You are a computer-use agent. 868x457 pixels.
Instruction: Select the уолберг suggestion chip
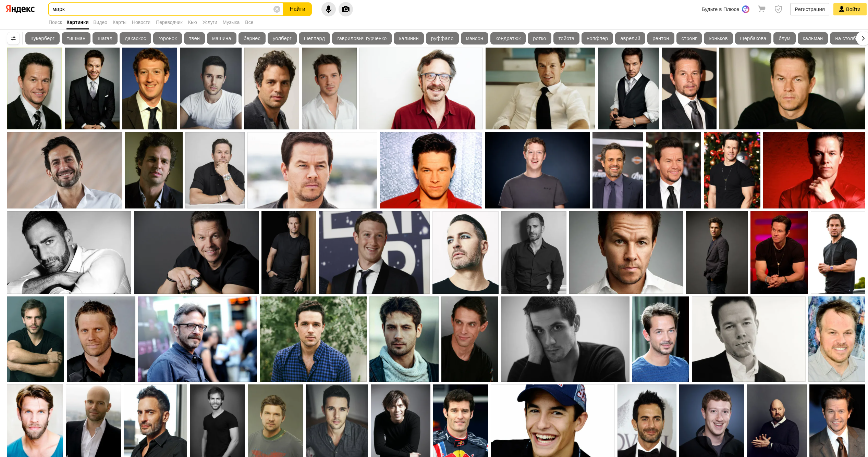282,38
